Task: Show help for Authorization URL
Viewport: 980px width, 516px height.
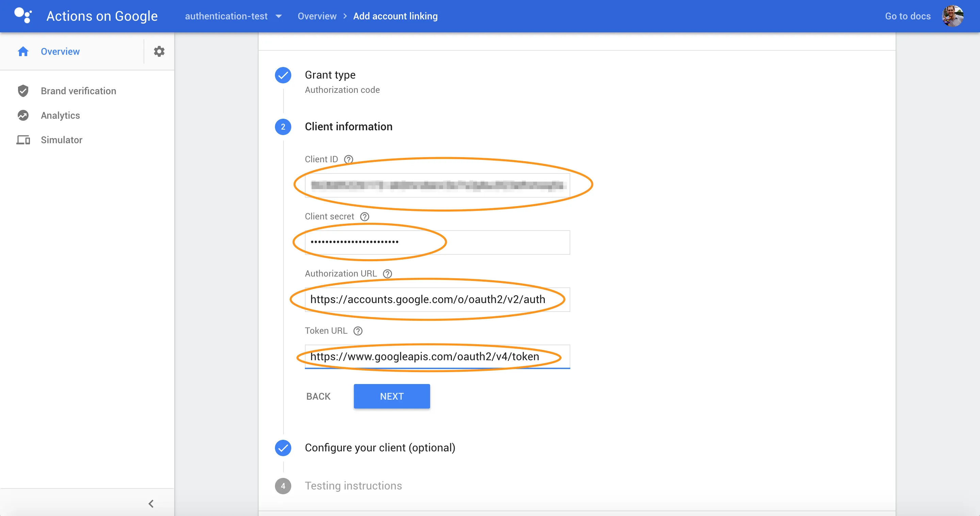Action: pos(387,274)
